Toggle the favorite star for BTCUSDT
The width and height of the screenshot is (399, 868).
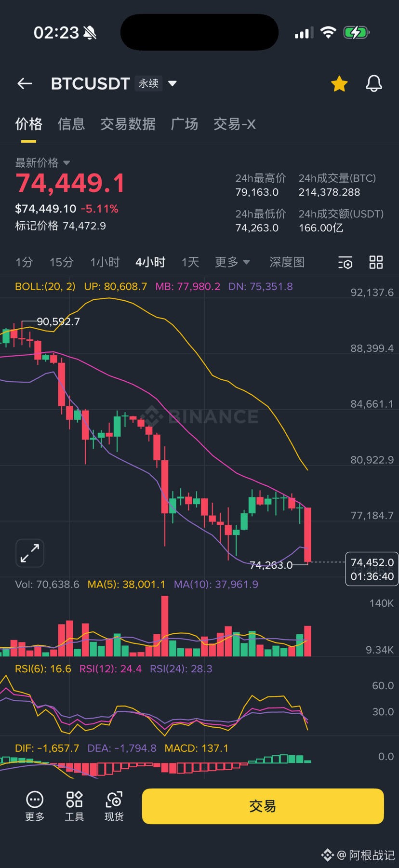[x=339, y=84]
